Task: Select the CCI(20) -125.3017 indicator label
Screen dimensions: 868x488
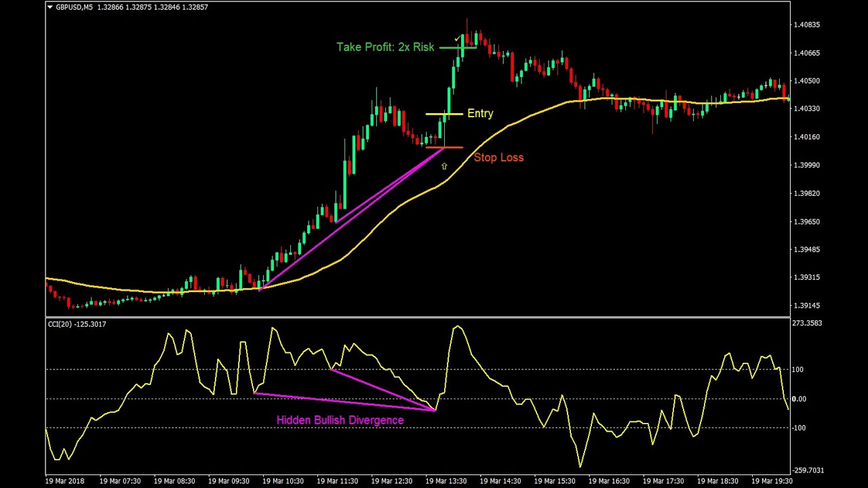Action: 77,324
